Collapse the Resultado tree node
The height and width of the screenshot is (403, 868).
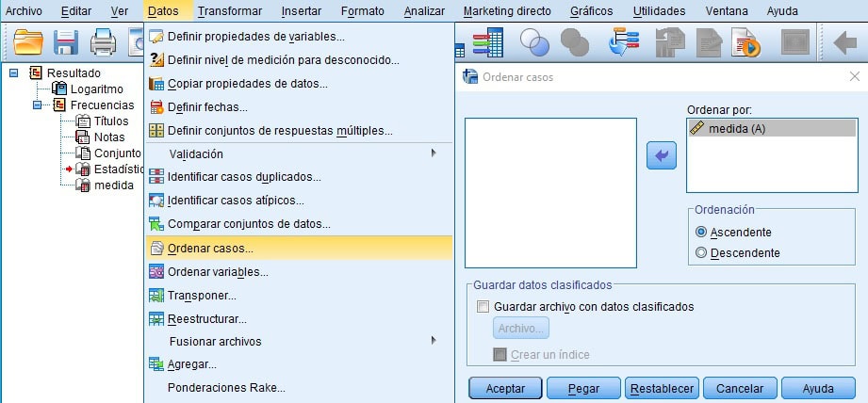point(14,73)
